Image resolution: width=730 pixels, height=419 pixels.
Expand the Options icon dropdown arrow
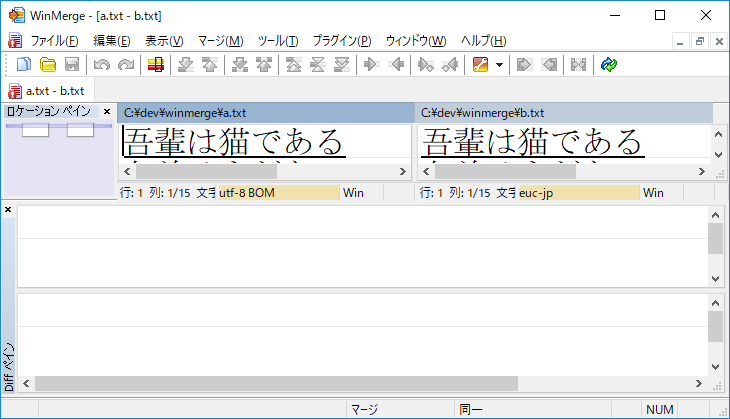click(x=500, y=65)
